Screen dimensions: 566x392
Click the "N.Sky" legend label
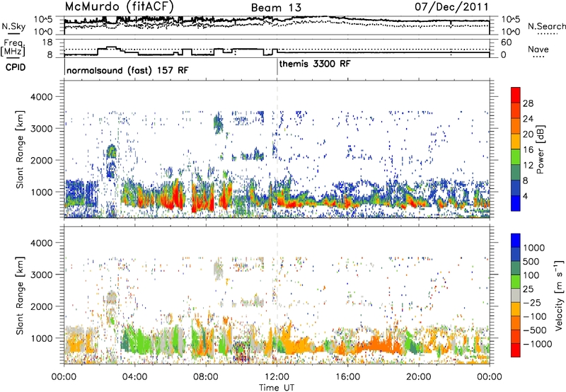(x=13, y=26)
